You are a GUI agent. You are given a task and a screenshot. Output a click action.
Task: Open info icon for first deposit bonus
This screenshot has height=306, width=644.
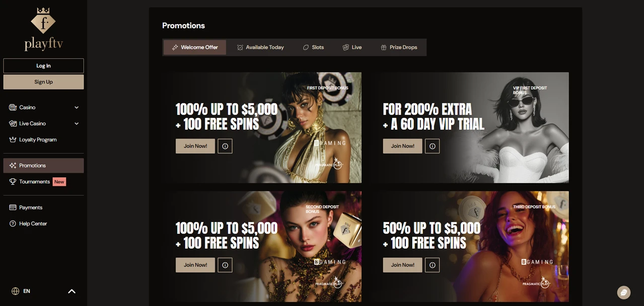225,146
